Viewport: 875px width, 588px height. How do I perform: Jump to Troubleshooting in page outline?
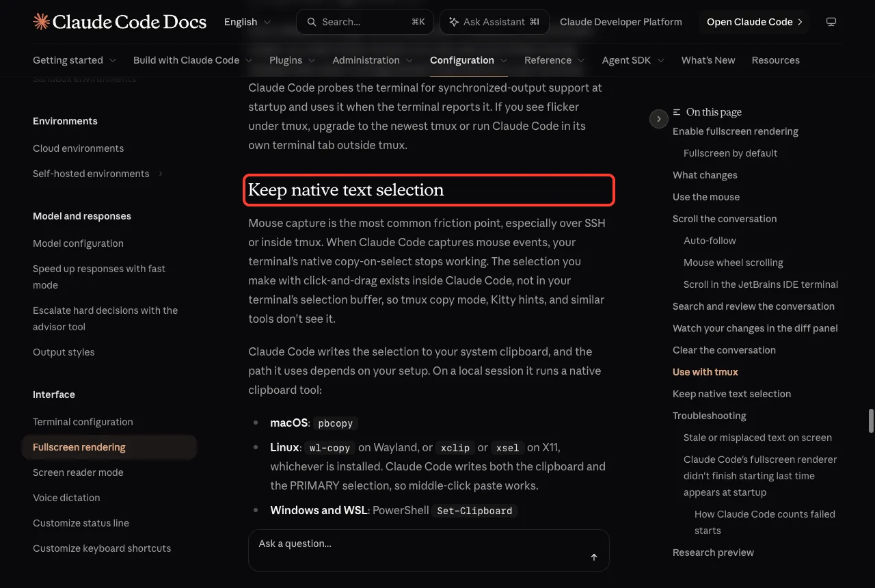point(710,416)
